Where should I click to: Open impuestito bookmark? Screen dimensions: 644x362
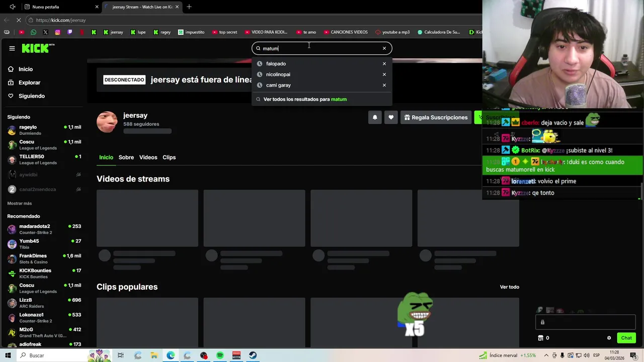coord(191,32)
